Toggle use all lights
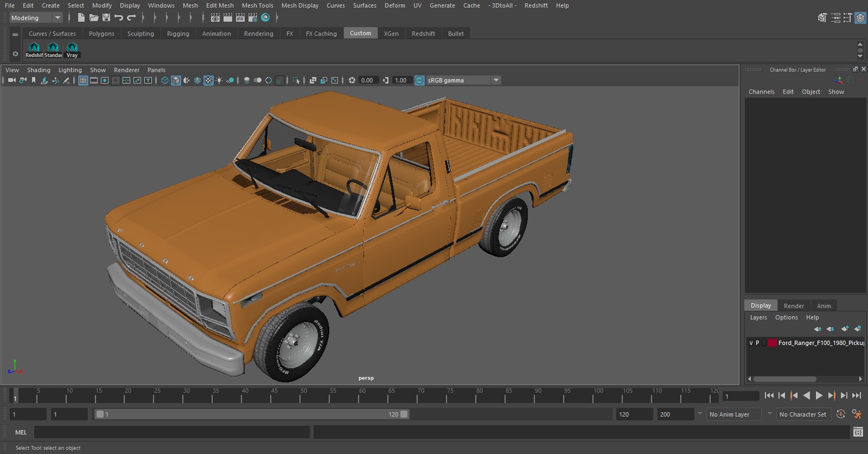 (x=219, y=80)
